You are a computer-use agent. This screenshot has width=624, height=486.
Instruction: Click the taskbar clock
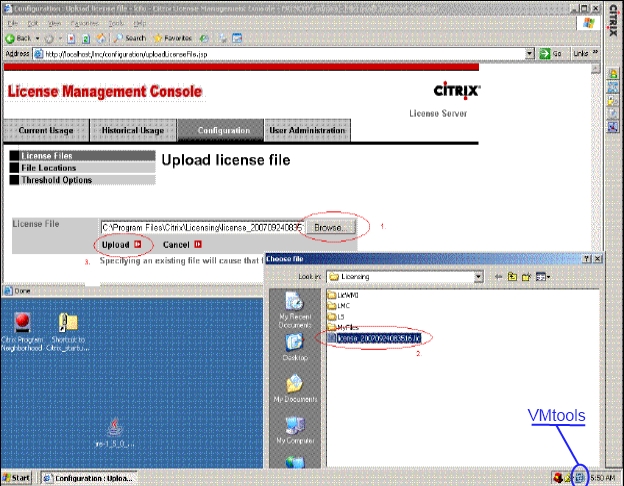pos(603,478)
